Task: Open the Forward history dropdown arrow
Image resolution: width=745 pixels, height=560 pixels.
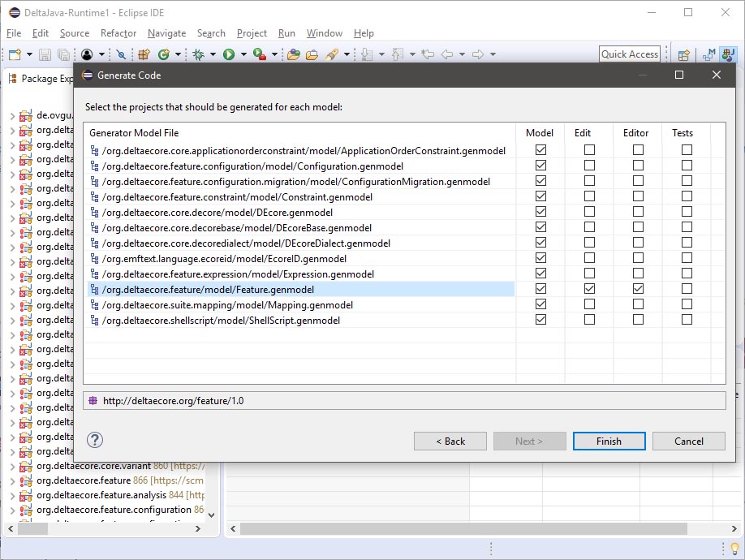Action: [493, 54]
